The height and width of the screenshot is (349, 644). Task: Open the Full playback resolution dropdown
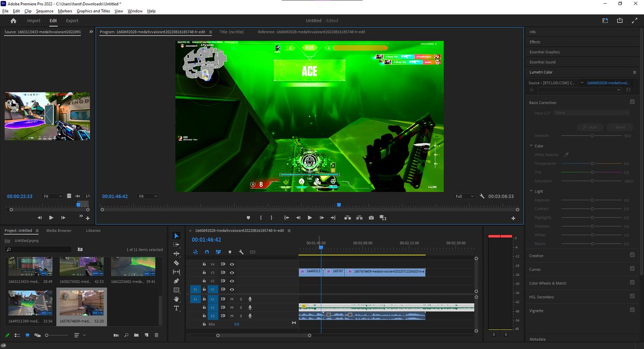[x=464, y=197]
